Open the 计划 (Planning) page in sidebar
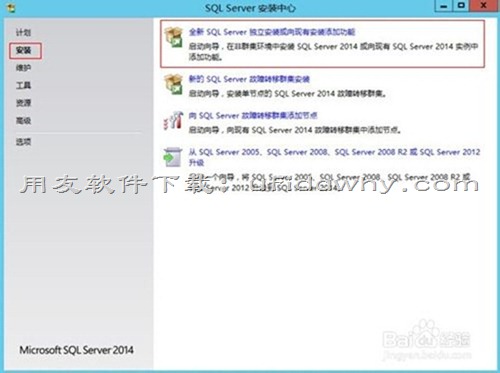The width and height of the screenshot is (500, 373). click(23, 33)
